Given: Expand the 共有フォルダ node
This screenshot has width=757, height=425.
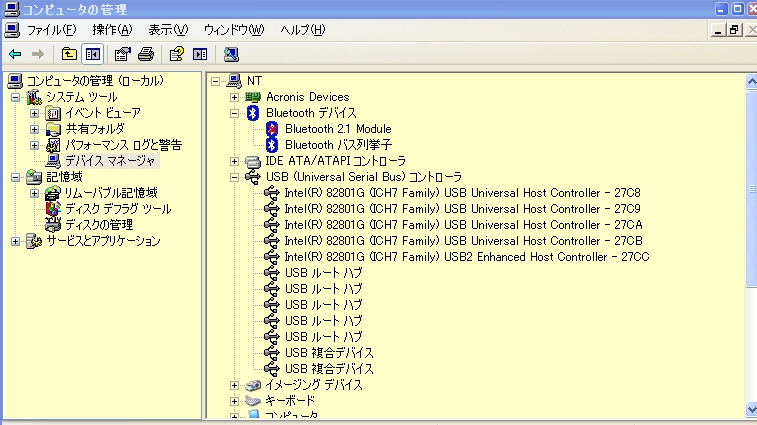Looking at the screenshot, I should tap(34, 129).
